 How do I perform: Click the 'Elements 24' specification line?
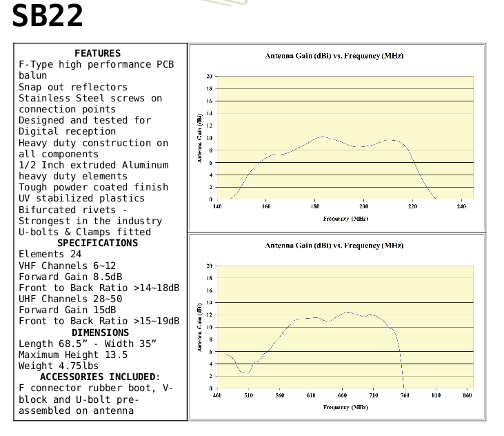click(x=50, y=254)
